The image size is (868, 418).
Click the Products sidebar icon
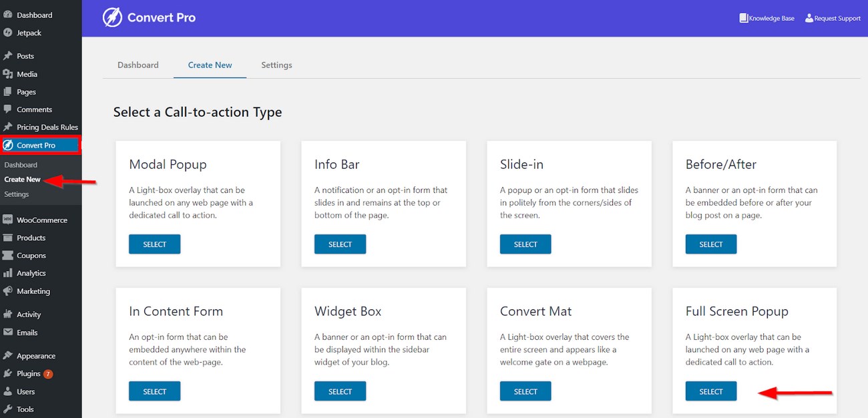click(x=8, y=238)
